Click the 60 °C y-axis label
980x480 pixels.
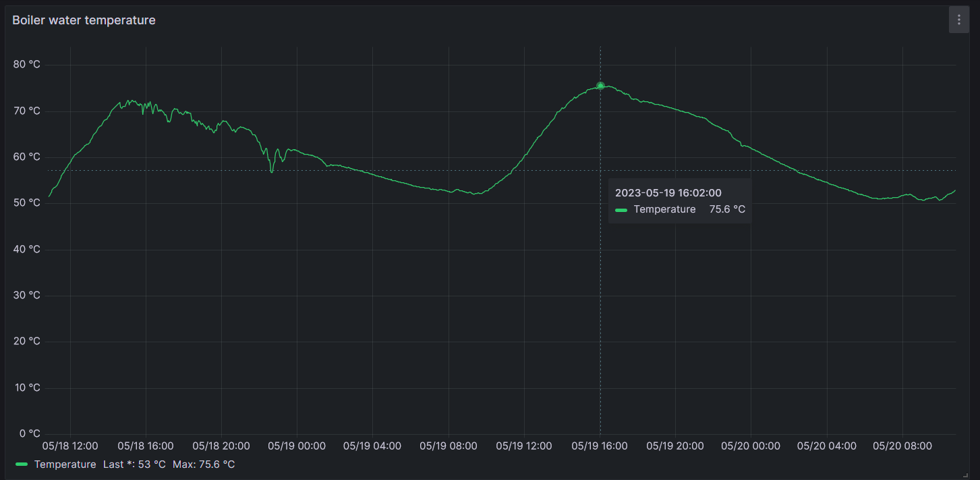pos(27,157)
